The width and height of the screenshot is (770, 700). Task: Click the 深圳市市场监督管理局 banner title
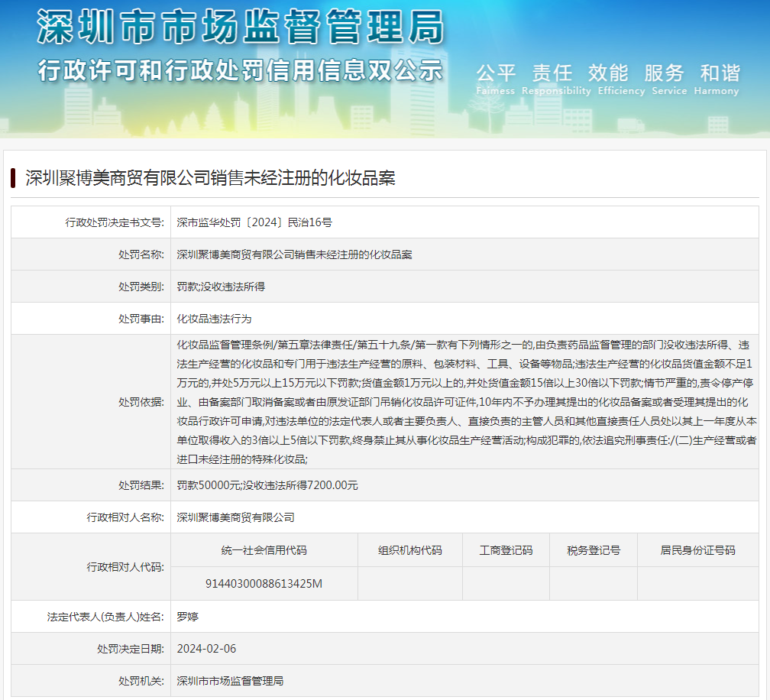point(241,27)
